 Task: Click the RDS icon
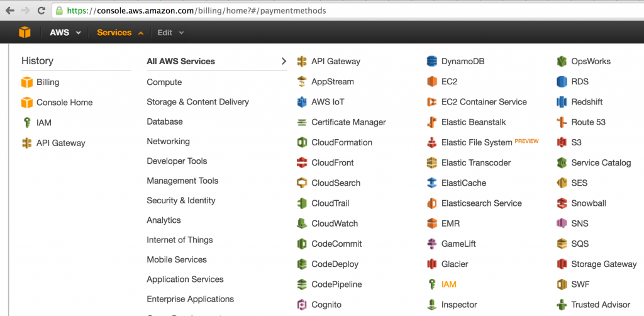click(x=562, y=82)
